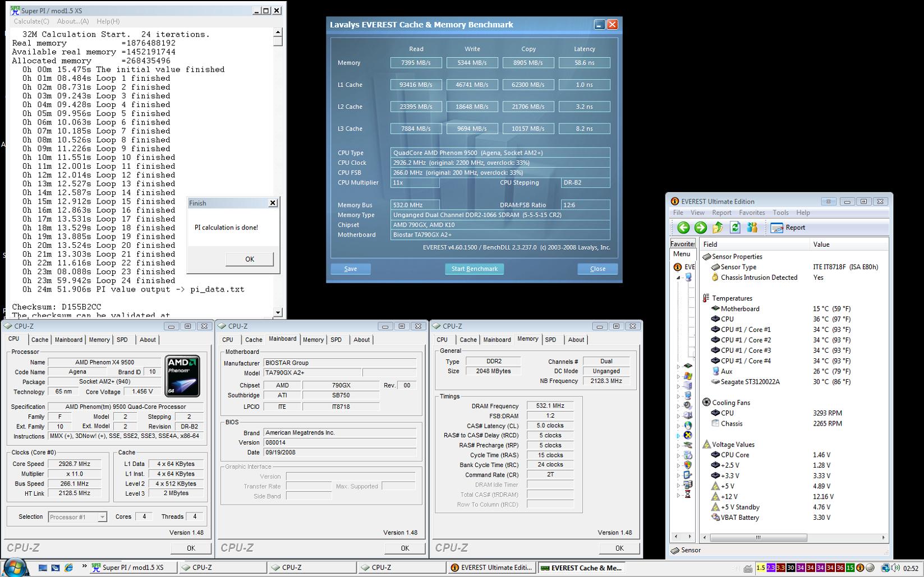Image resolution: width=924 pixels, height=577 pixels.
Task: Expand the Windows flag tree node
Action: tap(678, 376)
